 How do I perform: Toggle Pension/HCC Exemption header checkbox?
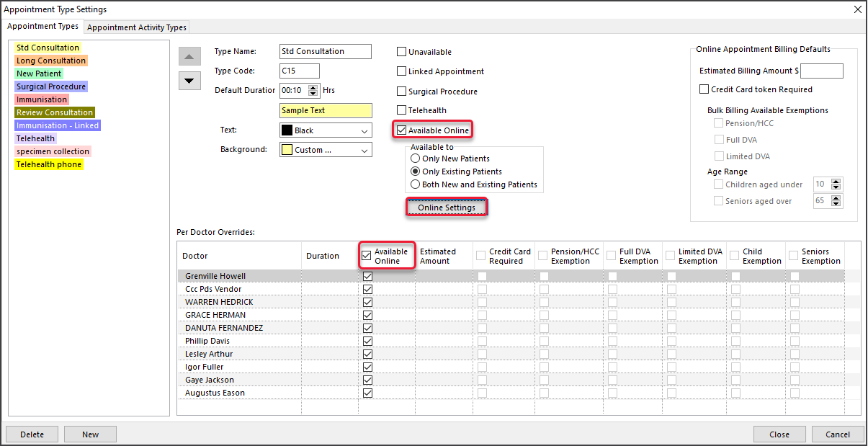(542, 256)
